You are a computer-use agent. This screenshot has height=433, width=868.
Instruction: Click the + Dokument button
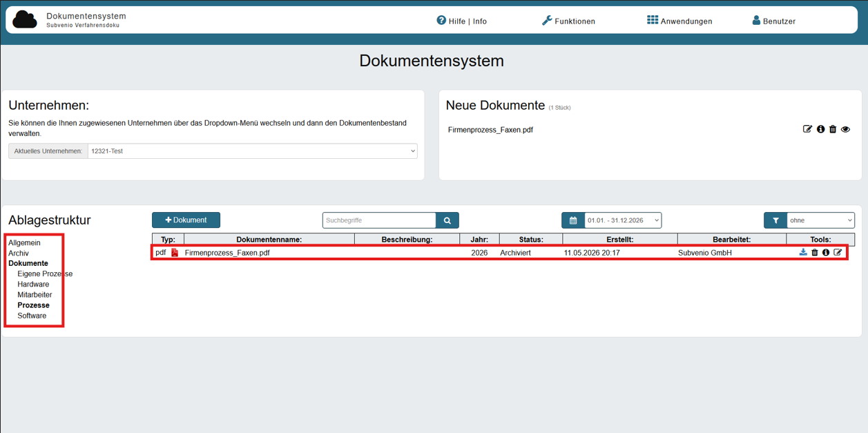click(186, 220)
